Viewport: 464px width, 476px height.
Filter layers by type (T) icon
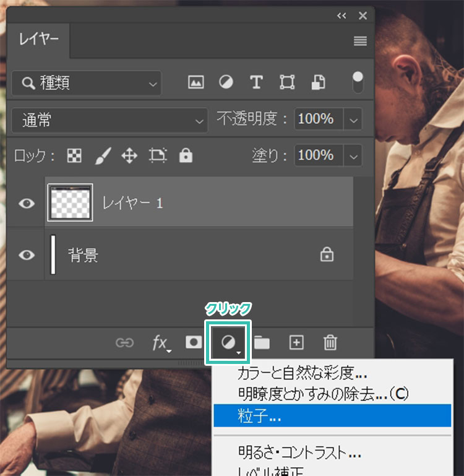[x=256, y=82]
